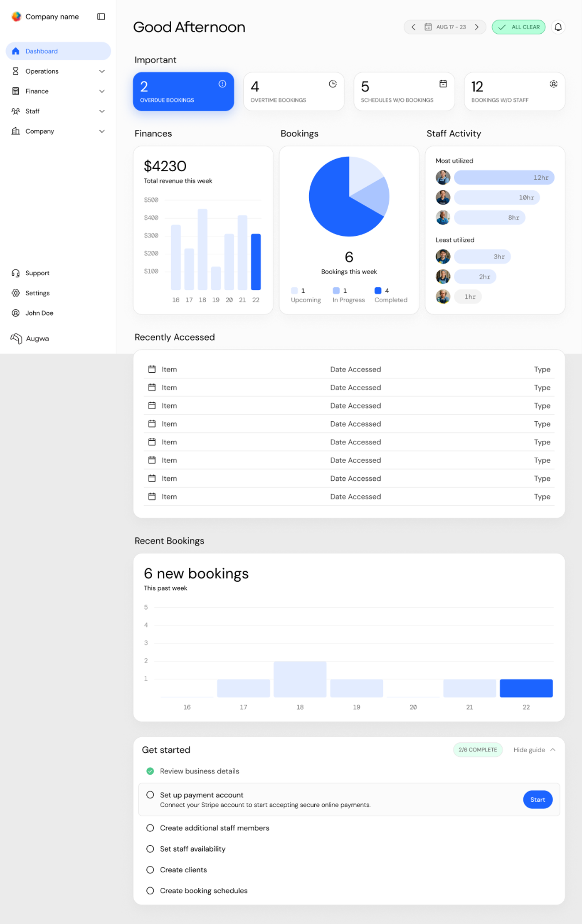
Task: Open Dashboard in sidebar
Action: point(58,51)
